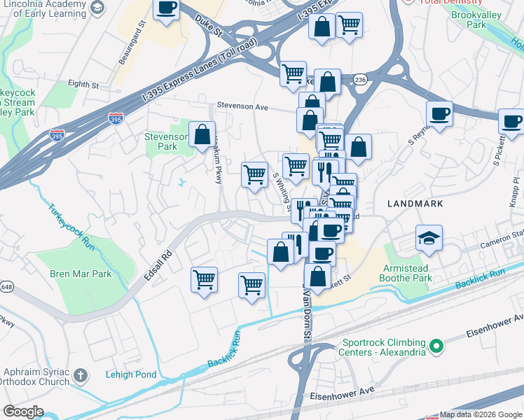Viewport: 524px width, 420px height.
Task: Select the grocery cart marker east of S Whiting St
Action: coord(296,167)
